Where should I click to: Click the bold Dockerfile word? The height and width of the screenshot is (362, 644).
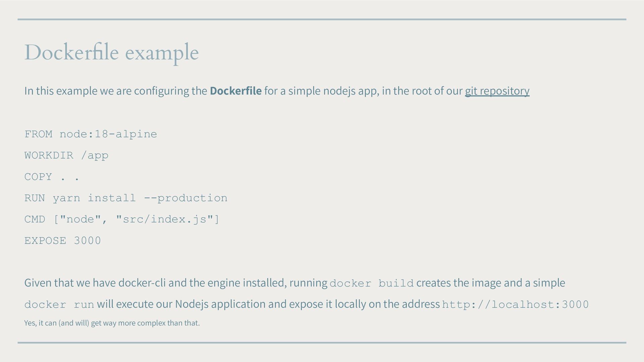coord(236,91)
